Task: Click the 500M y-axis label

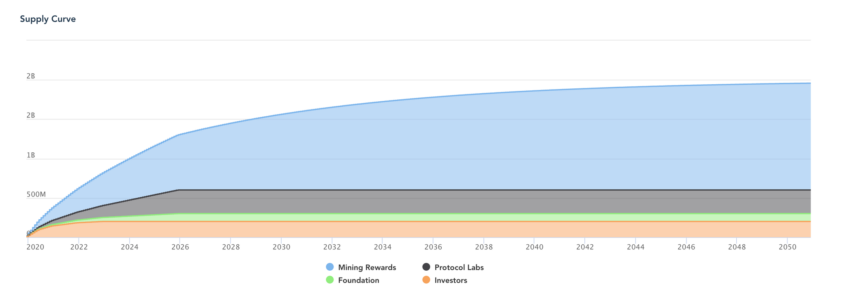Action: click(36, 195)
